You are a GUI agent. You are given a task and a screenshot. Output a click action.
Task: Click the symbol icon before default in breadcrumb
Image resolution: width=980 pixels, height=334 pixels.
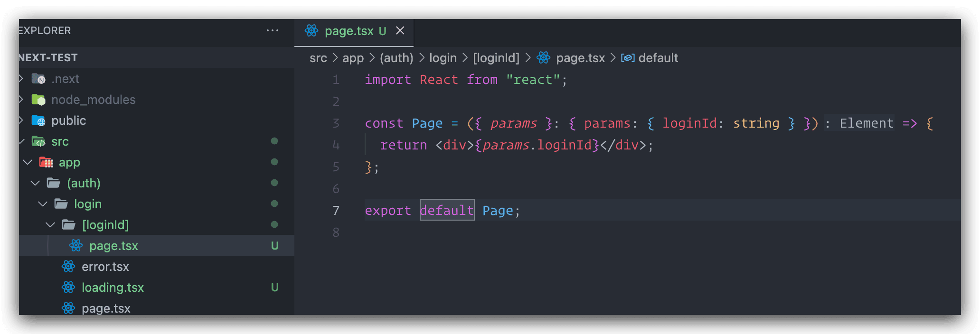(x=628, y=58)
